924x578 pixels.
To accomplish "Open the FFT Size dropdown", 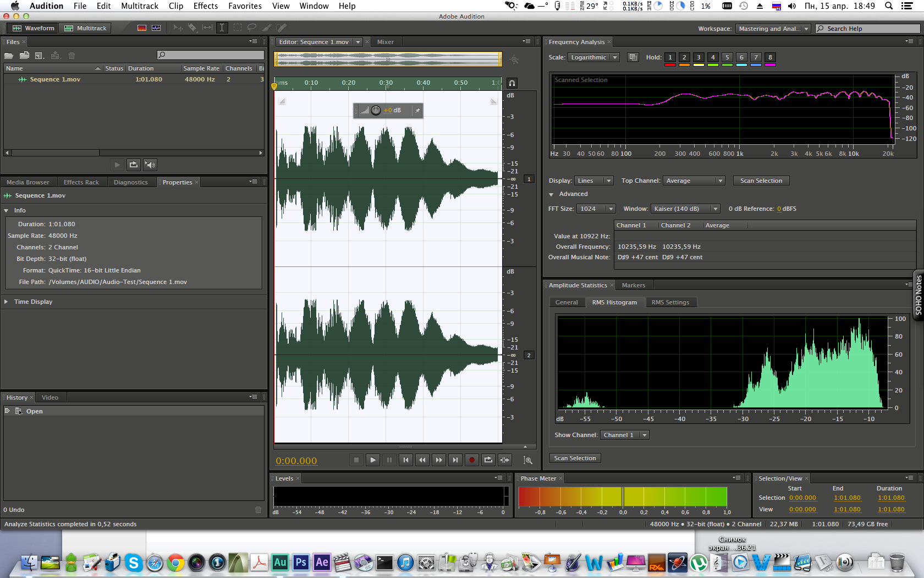I will point(596,209).
